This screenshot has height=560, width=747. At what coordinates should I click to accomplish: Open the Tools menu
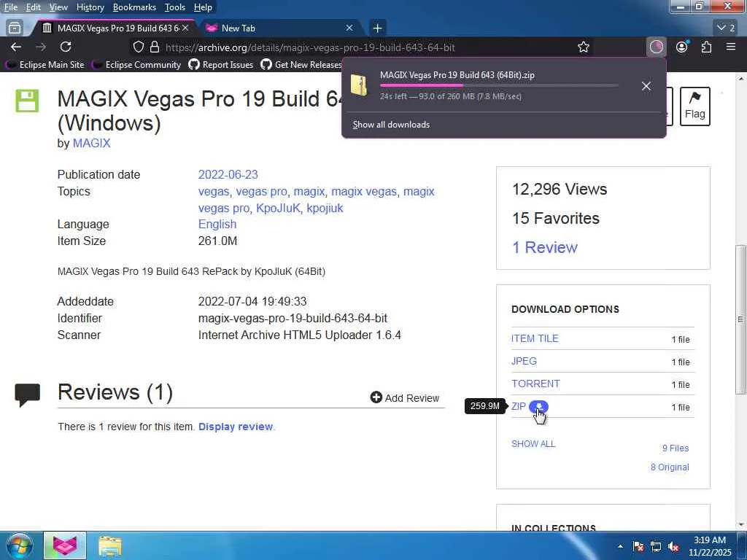174,7
